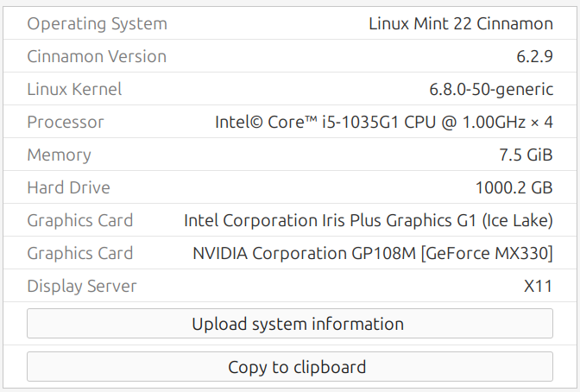
Task: Select the Intel Iris Plus Graphics G1 text
Action: click(x=368, y=220)
